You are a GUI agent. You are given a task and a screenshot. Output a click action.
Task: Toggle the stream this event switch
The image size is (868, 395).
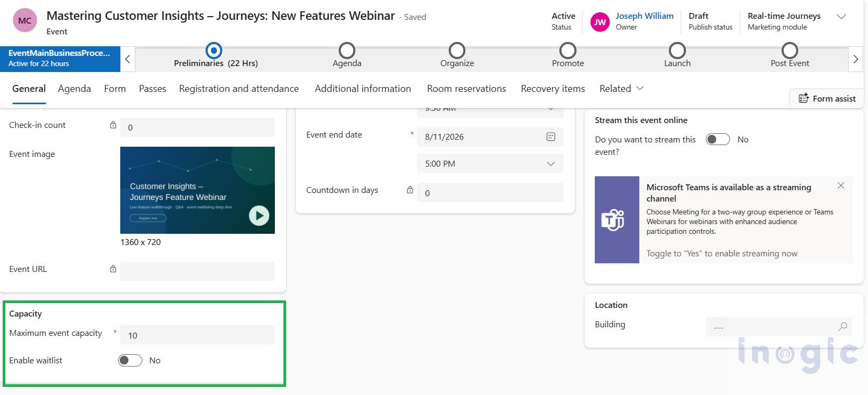[718, 139]
